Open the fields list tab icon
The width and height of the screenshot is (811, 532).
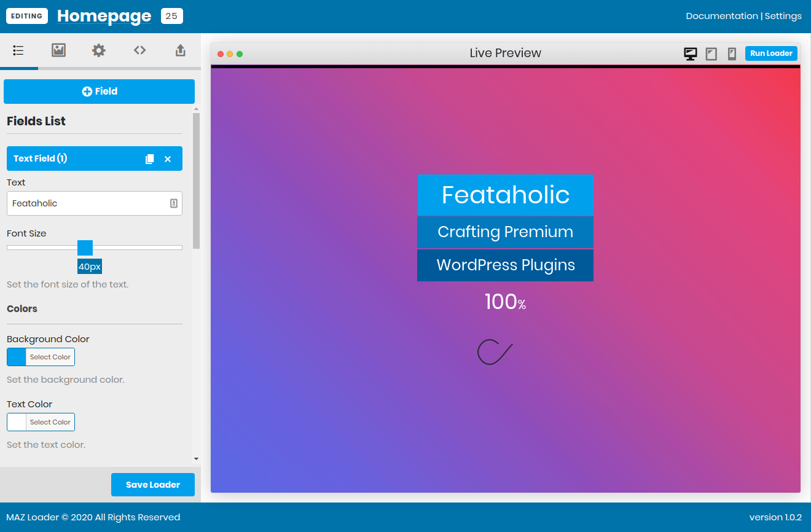(18, 50)
